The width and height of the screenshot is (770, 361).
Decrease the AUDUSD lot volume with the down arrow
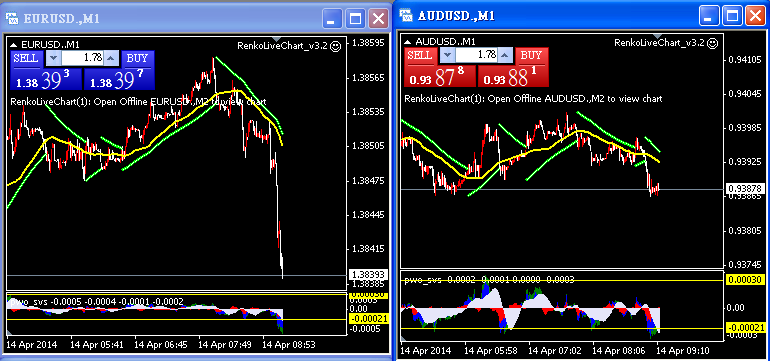(446, 55)
